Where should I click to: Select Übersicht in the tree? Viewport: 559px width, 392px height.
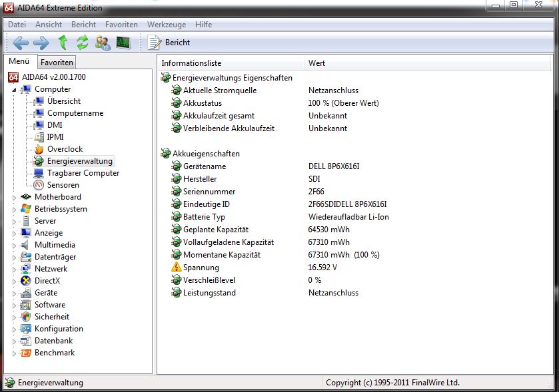click(x=64, y=101)
